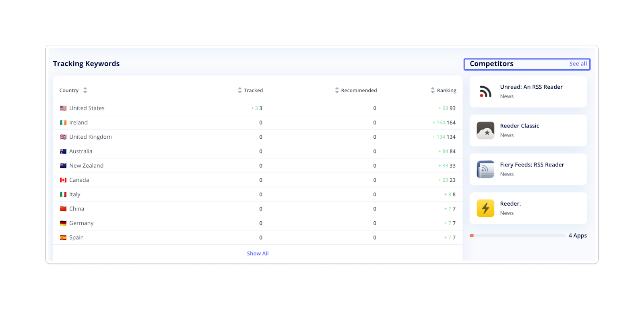This screenshot has width=644, height=310.
Task: Select the Germany country name
Action: pyautogui.click(x=81, y=223)
